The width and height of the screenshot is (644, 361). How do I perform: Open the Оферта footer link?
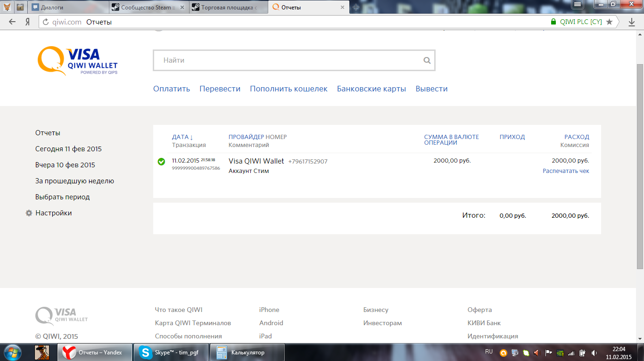pos(479,310)
